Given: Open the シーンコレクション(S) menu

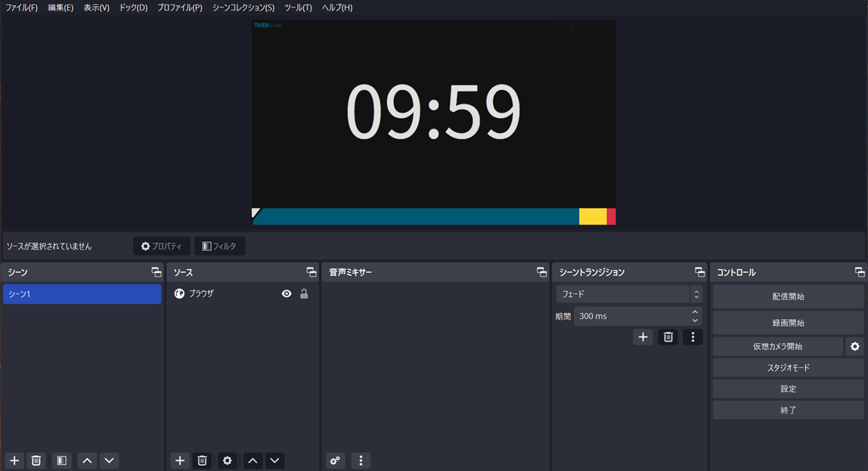Looking at the screenshot, I should [243, 8].
